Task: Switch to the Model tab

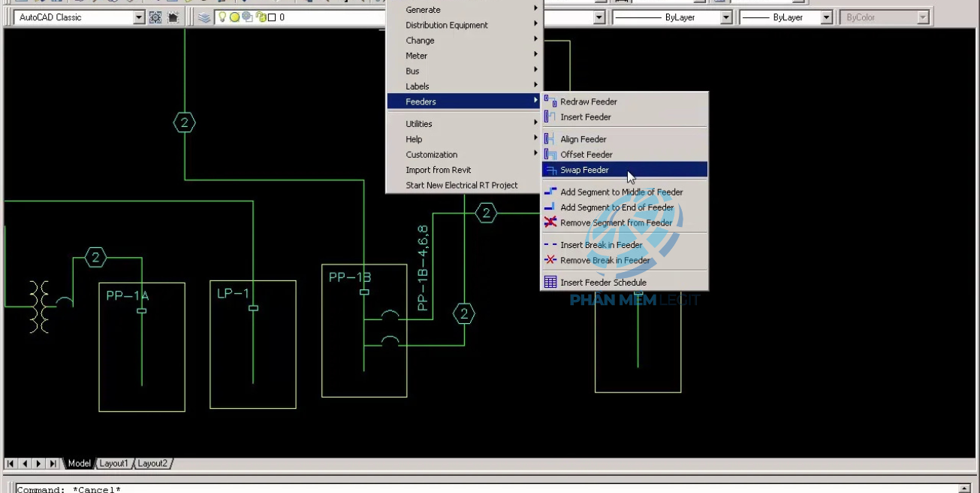Action: tap(79, 464)
